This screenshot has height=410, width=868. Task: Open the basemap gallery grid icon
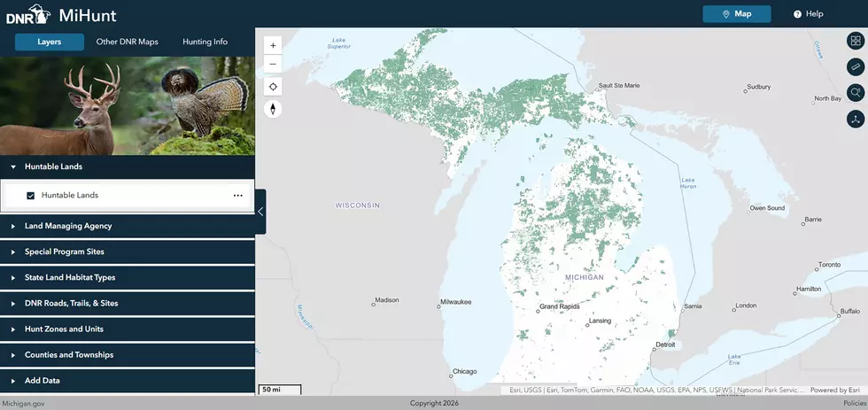click(856, 41)
